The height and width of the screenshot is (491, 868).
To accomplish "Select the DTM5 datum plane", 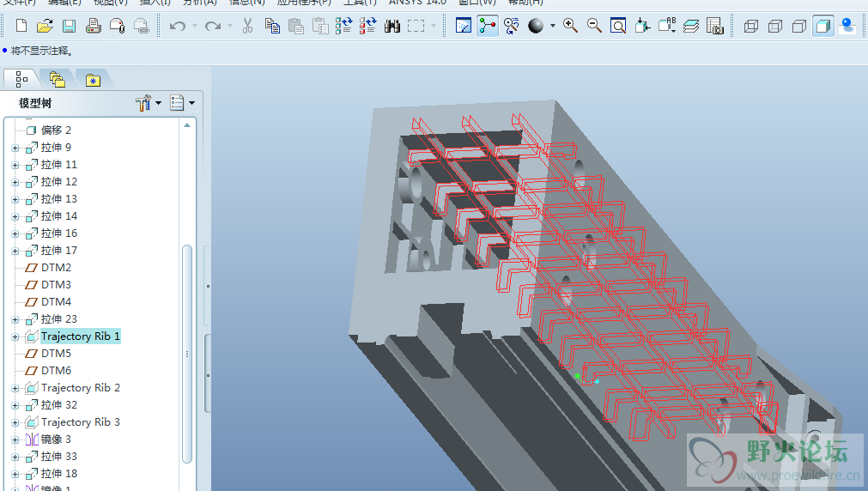I will (x=56, y=354).
